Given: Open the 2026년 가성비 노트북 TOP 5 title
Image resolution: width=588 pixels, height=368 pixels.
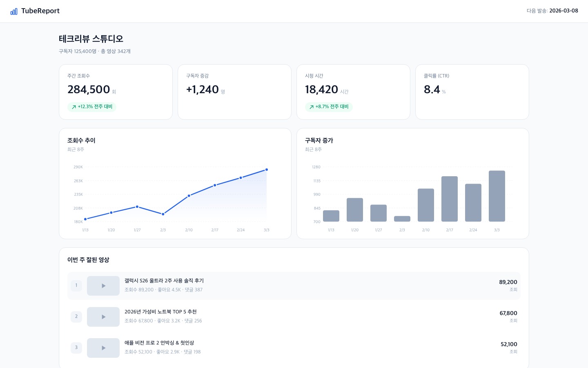Looking at the screenshot, I should 160,312.
